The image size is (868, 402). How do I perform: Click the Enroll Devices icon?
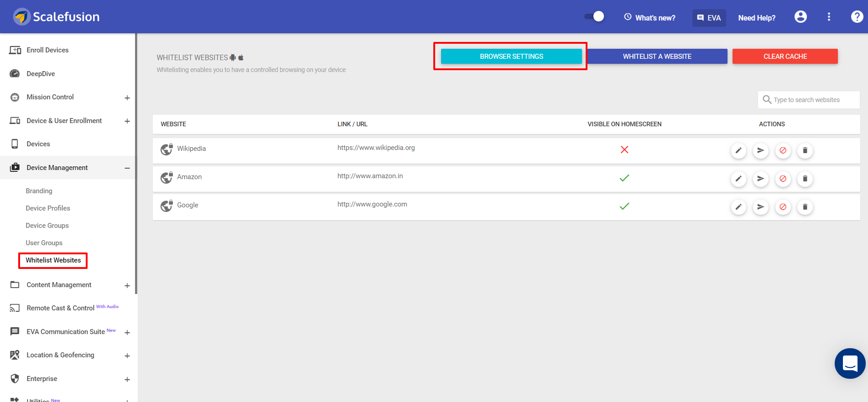tap(15, 50)
